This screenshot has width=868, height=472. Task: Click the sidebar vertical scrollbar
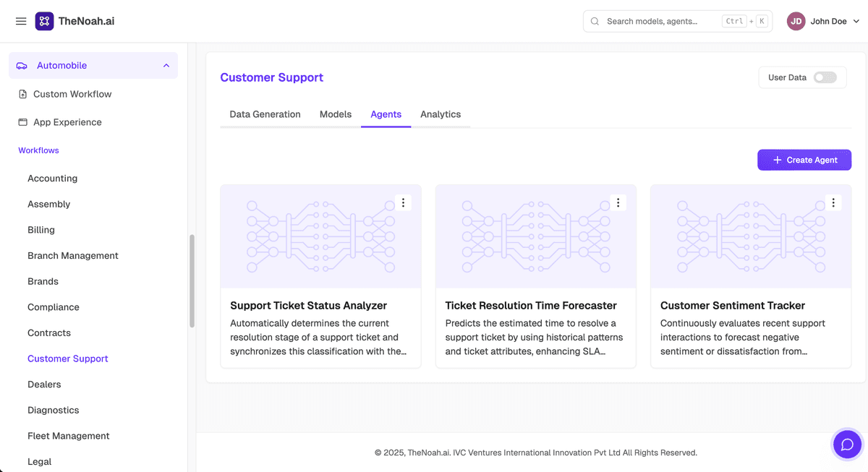192,281
